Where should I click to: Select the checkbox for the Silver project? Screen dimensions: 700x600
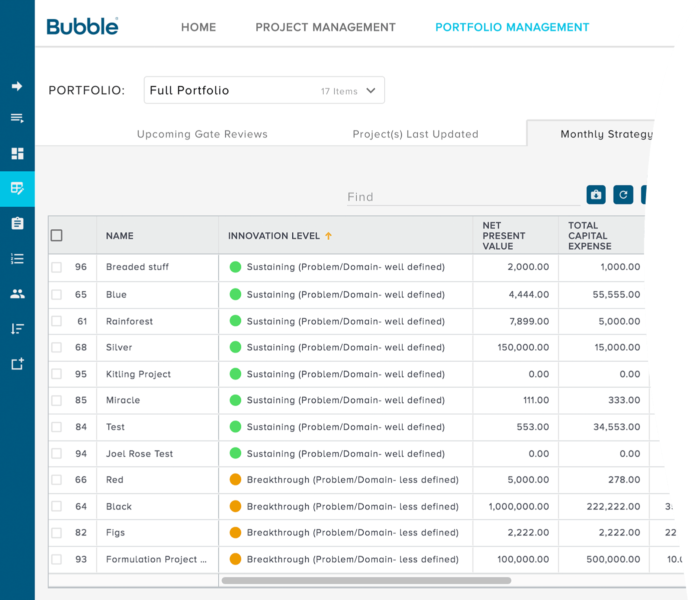pos(56,347)
